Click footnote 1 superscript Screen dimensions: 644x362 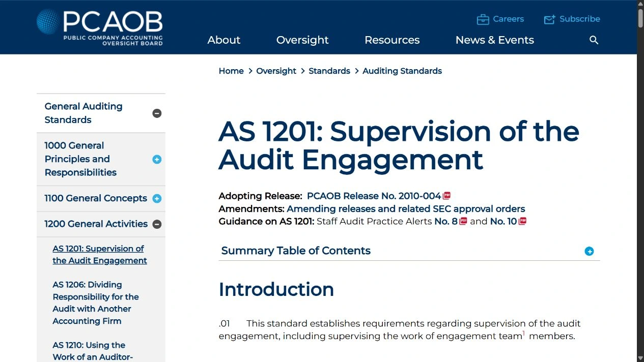(523, 334)
